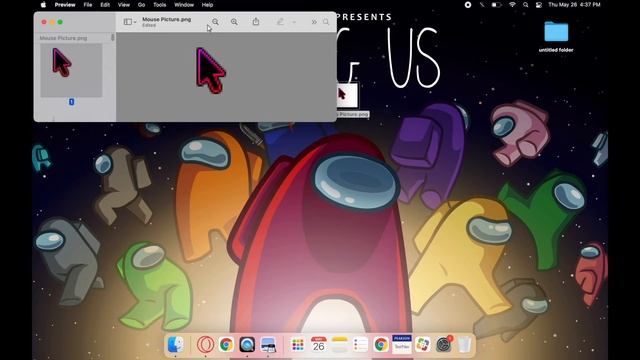Open the Apple menu
640x360 pixels.
coord(43,5)
